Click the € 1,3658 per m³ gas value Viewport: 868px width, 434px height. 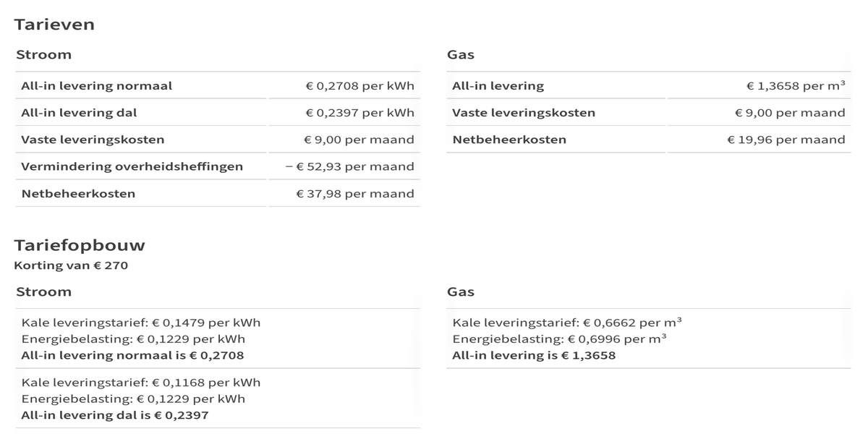click(x=796, y=86)
